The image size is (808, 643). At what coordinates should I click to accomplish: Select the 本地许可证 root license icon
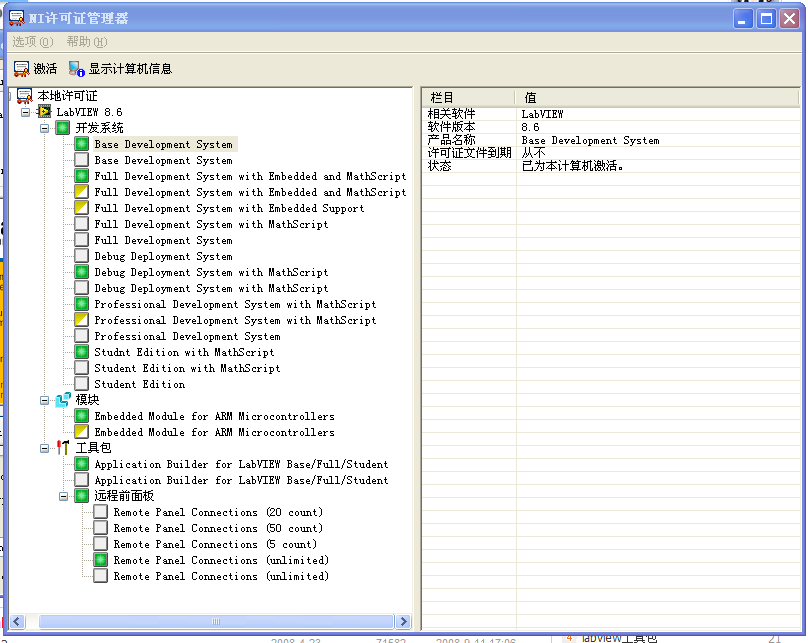point(25,96)
